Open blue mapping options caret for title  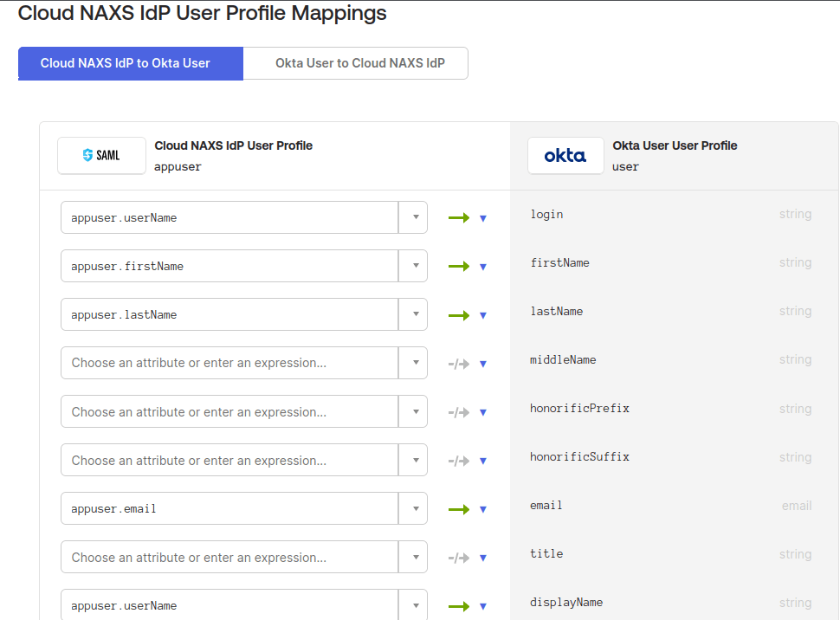pyautogui.click(x=483, y=558)
